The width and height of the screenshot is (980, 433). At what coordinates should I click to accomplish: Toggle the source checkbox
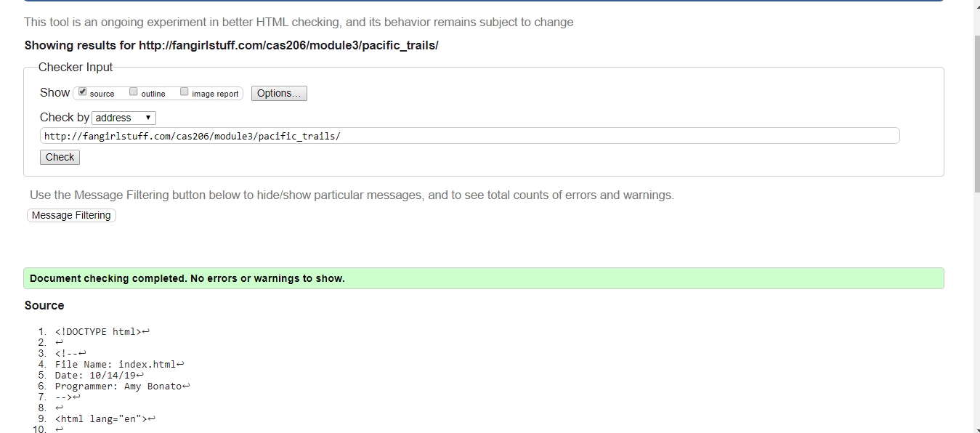click(83, 92)
